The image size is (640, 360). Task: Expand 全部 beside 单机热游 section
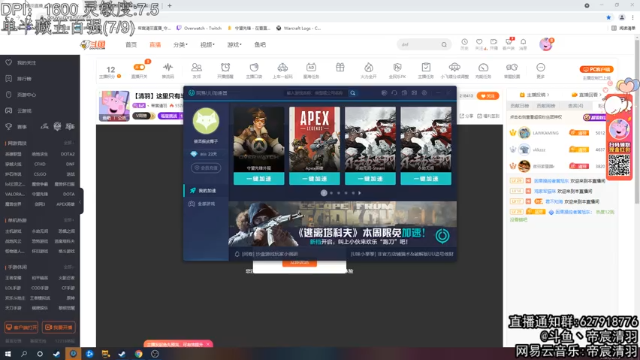coord(68,220)
